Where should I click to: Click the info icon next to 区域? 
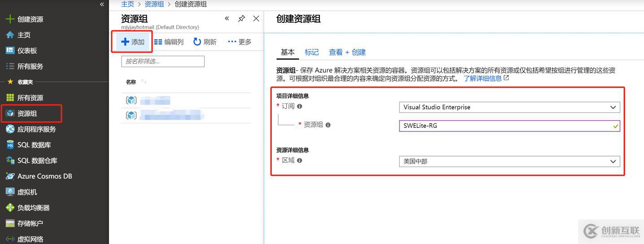coord(300,160)
